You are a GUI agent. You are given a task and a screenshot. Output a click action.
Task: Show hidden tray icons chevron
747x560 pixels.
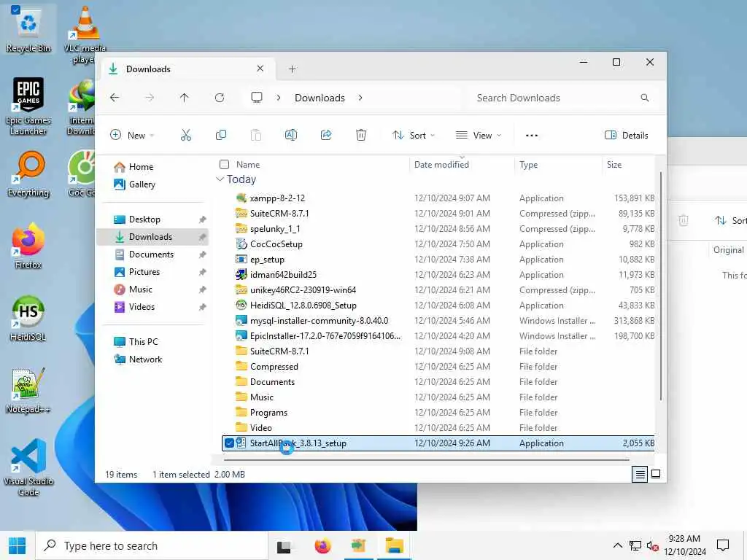coord(617,545)
